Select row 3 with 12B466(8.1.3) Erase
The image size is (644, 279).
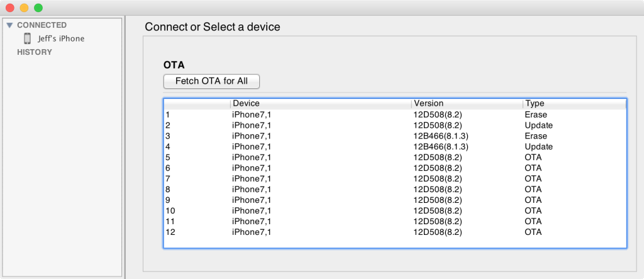[x=395, y=136]
